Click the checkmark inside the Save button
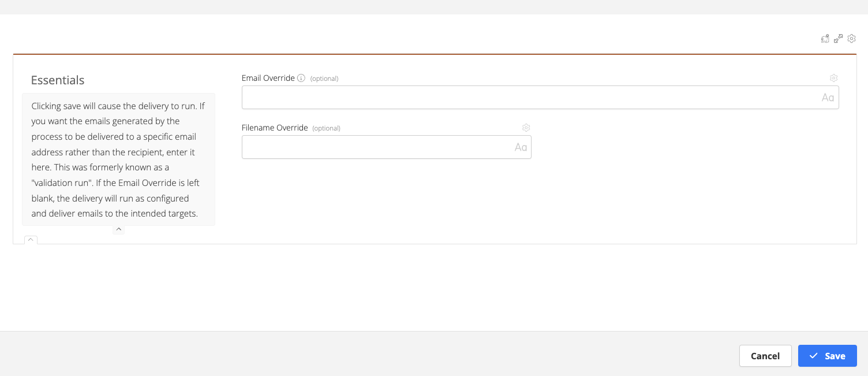Screen dimensions: 868x376 coord(814,356)
